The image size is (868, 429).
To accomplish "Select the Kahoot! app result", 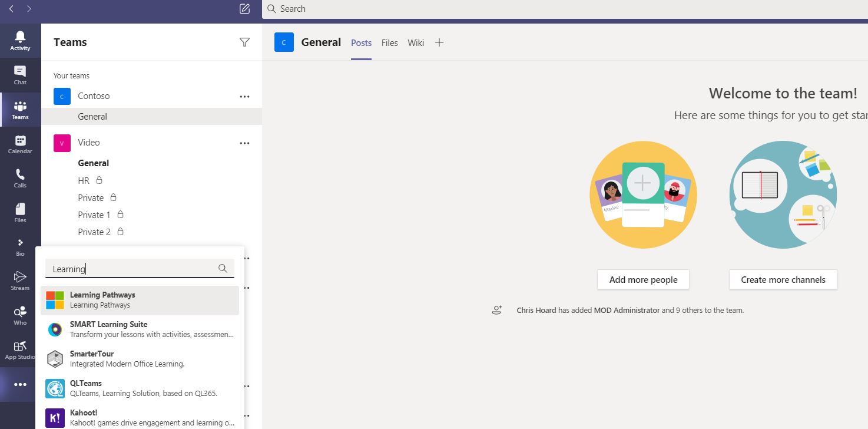I will point(140,417).
